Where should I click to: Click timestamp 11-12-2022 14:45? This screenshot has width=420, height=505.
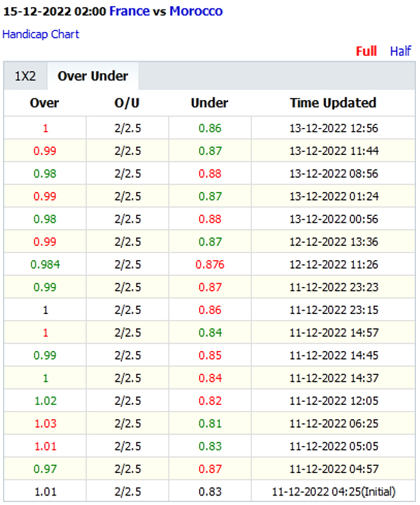click(x=334, y=355)
